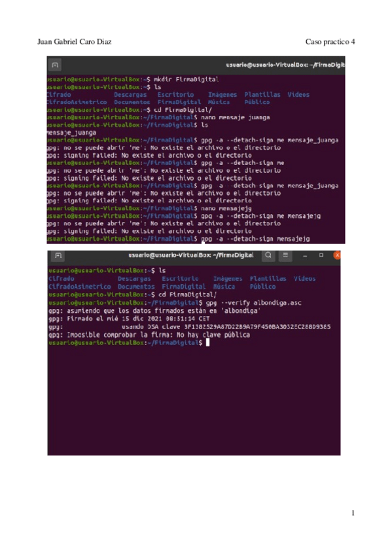Open the hamburger menu in lower terminal

(x=285, y=255)
